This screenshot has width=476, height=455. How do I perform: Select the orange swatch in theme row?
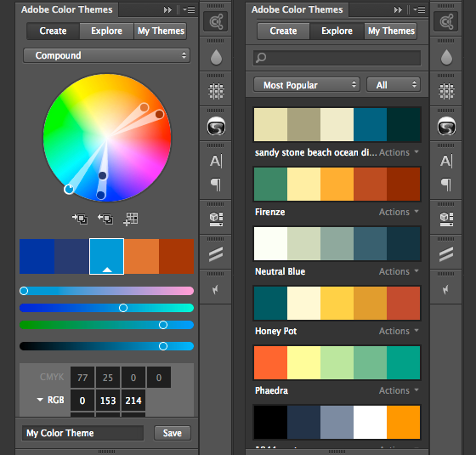pyautogui.click(x=141, y=256)
